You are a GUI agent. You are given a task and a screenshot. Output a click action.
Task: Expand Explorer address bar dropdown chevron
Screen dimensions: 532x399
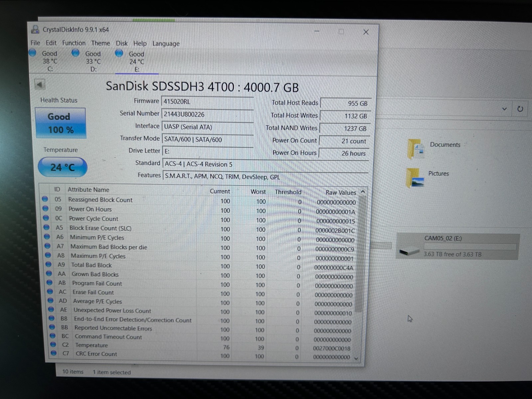point(504,109)
